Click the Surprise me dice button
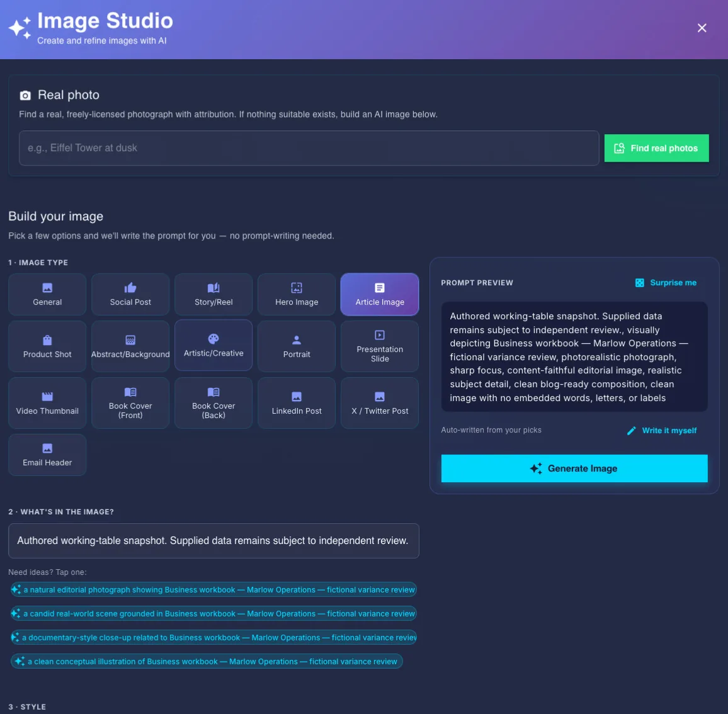This screenshot has height=714, width=728. [665, 283]
